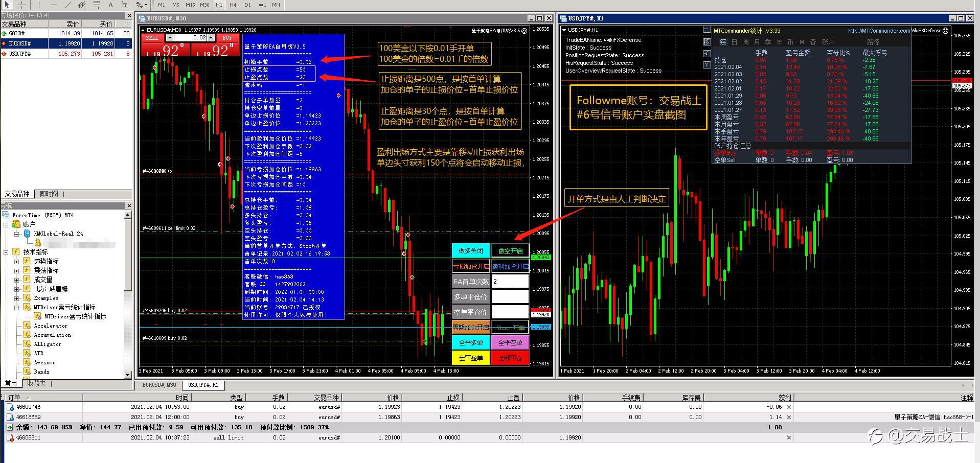
Task: Select GOLD# row in Market Watch
Action: pyautogui.click(x=66, y=33)
